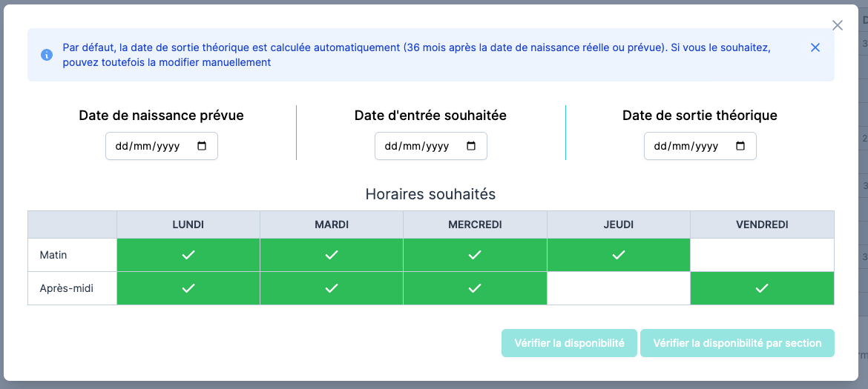This screenshot has width=868, height=389.
Task: Click the info icon in the banner
Action: pyautogui.click(x=47, y=55)
